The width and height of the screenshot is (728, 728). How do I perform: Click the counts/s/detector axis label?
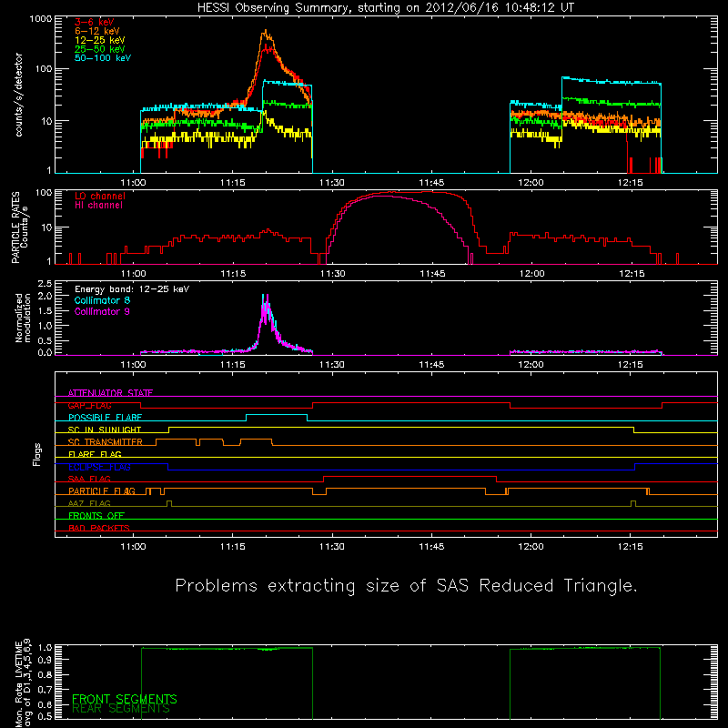point(19,95)
